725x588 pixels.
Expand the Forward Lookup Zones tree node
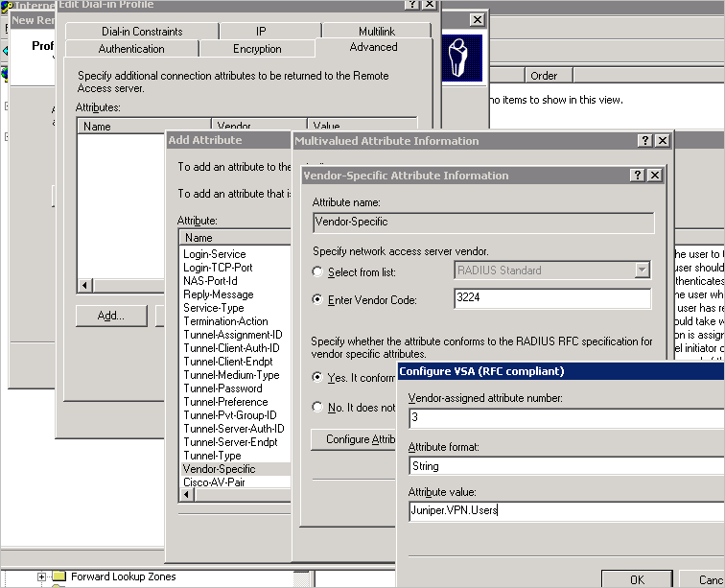(41, 577)
